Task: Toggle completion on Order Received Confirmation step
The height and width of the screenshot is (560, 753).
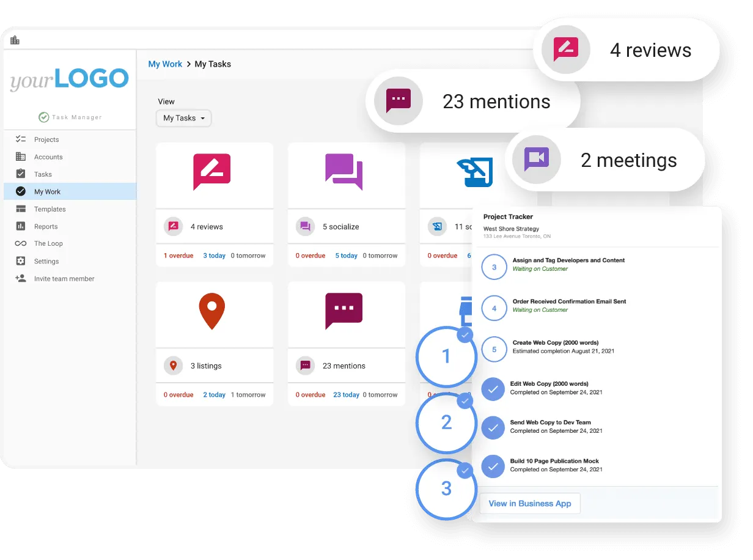Action: pyautogui.click(x=494, y=308)
